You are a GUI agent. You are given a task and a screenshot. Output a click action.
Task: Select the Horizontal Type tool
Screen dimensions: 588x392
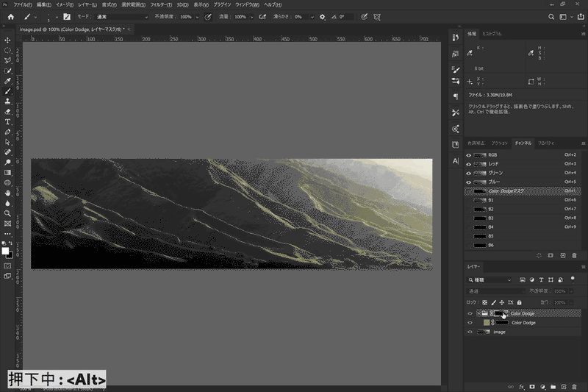7,121
